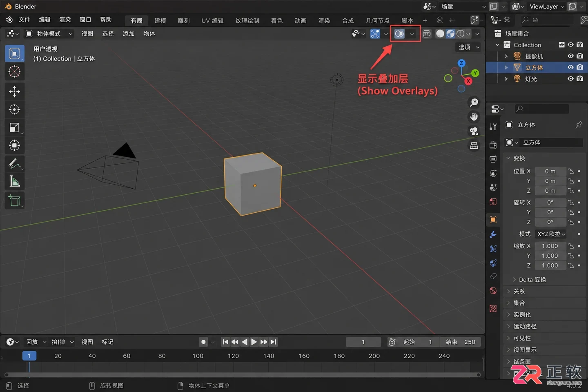
Task: Toggle X-ray display in viewport header
Action: 427,34
